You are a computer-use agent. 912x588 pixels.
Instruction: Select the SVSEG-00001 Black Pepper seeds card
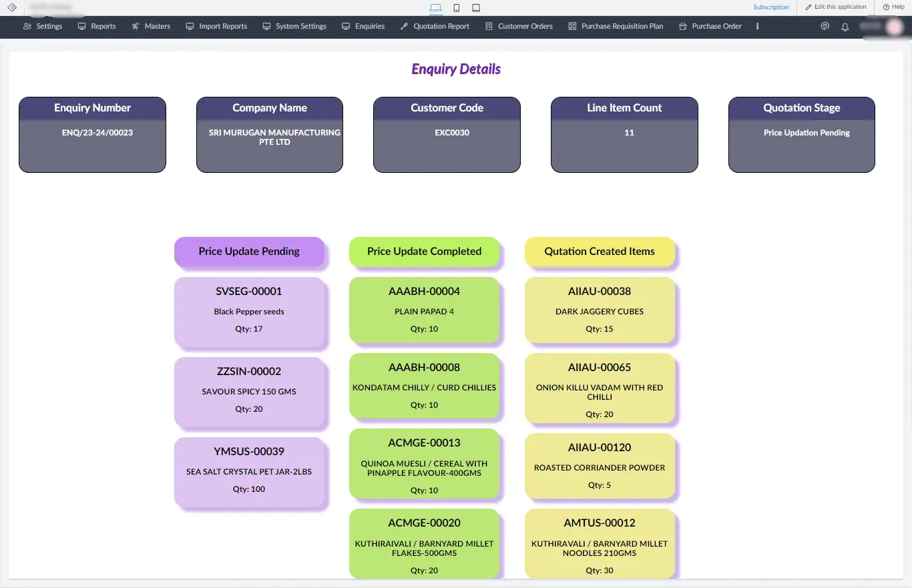coord(250,312)
